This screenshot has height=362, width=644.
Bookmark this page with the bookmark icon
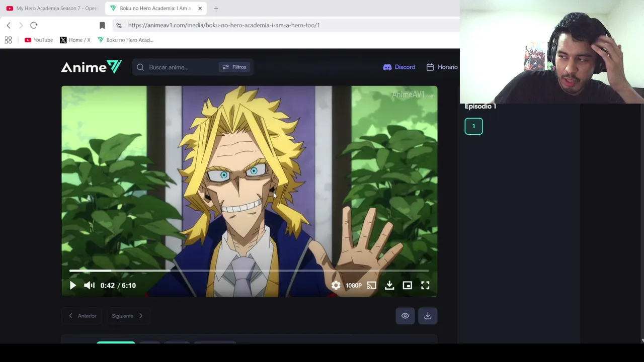click(102, 25)
